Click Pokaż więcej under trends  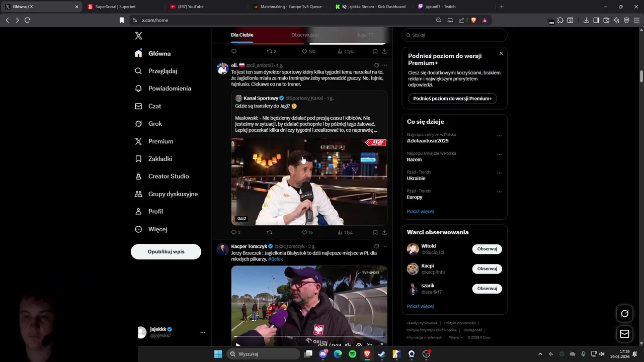point(420,212)
